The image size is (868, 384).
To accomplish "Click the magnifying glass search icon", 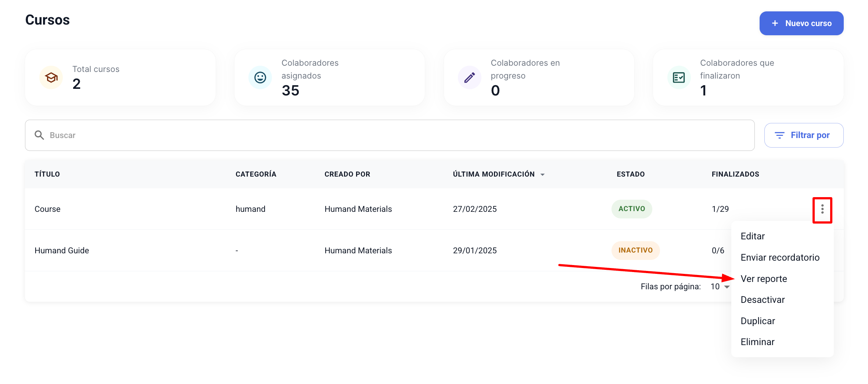I will (x=39, y=135).
